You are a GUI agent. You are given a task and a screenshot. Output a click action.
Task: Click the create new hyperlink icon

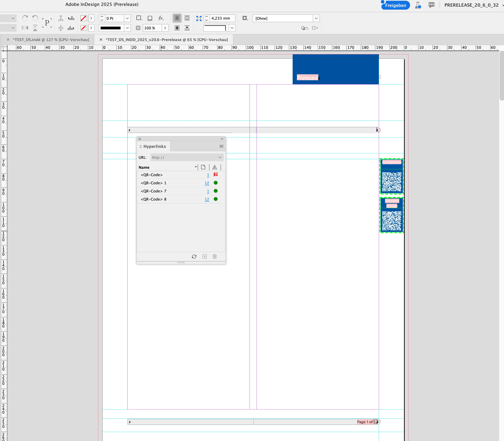pos(205,256)
